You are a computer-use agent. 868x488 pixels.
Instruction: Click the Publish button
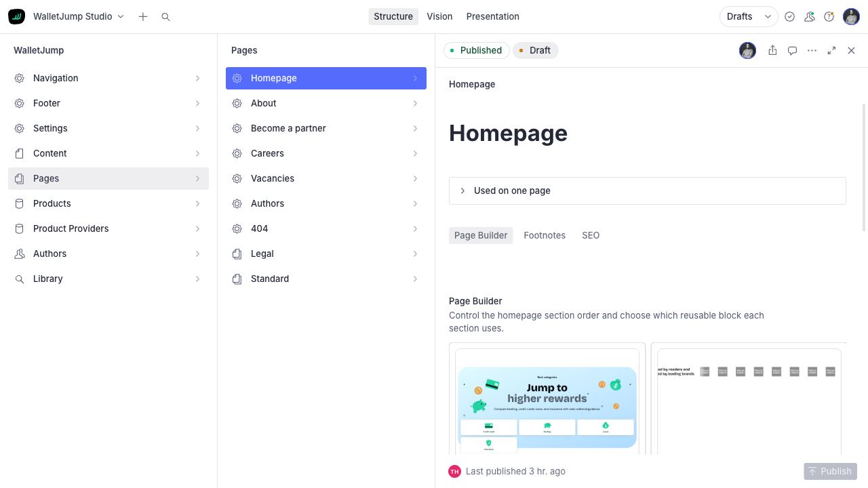coord(830,471)
